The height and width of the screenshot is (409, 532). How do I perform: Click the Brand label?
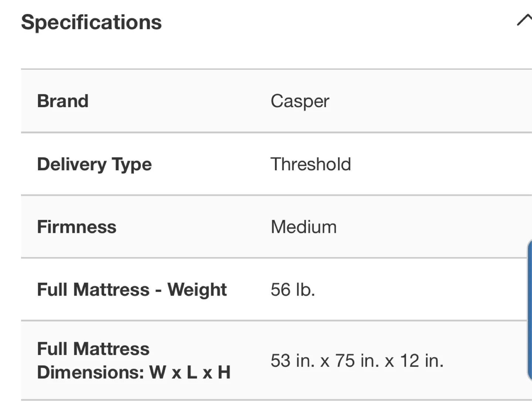(x=62, y=101)
